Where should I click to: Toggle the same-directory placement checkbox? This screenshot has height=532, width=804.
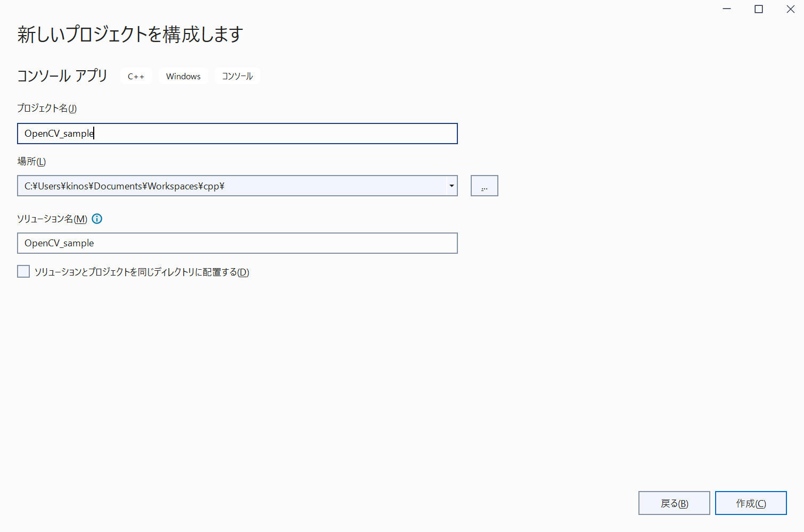pyautogui.click(x=23, y=272)
